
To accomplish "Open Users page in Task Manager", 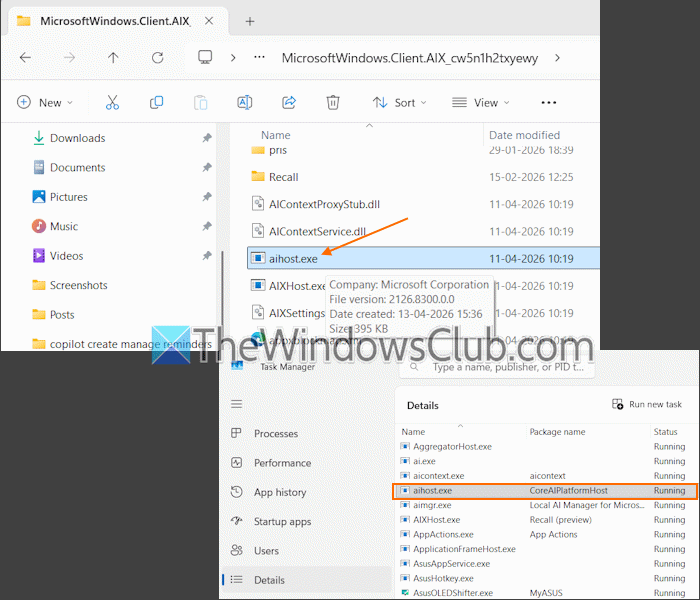I will click(266, 551).
